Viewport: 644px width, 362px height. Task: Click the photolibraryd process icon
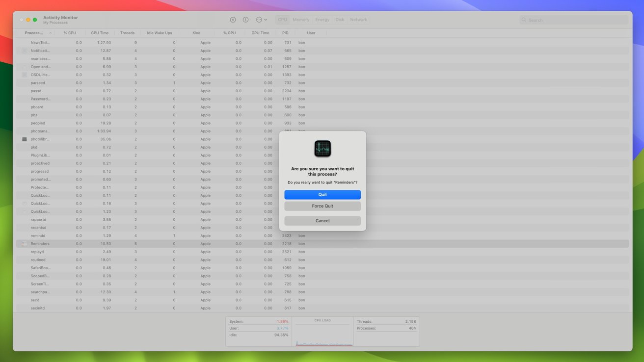coord(25,139)
